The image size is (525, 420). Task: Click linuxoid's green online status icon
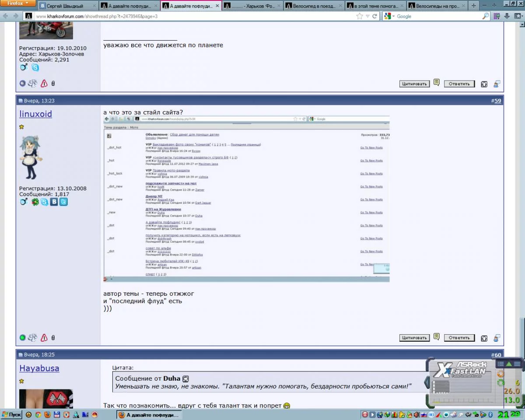pyautogui.click(x=23, y=338)
